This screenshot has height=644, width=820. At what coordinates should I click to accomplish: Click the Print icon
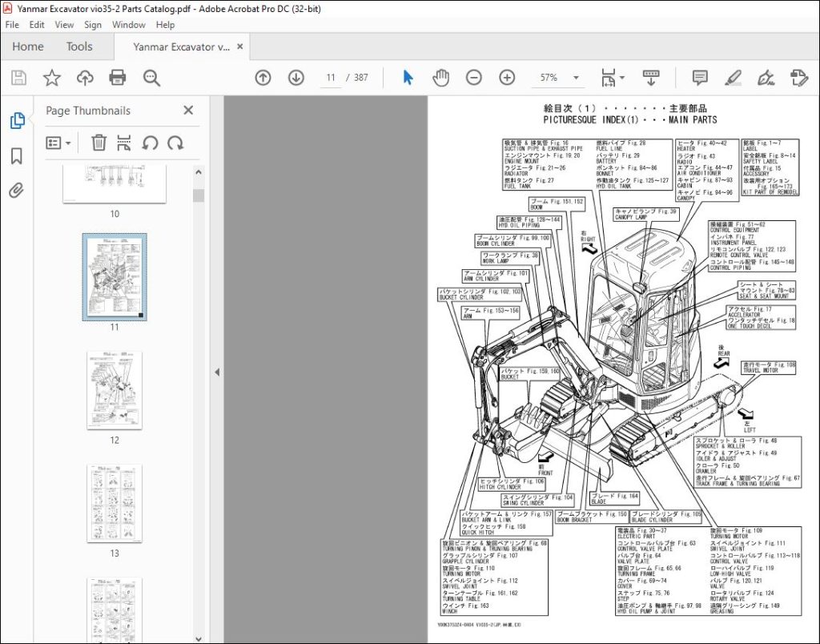click(119, 78)
